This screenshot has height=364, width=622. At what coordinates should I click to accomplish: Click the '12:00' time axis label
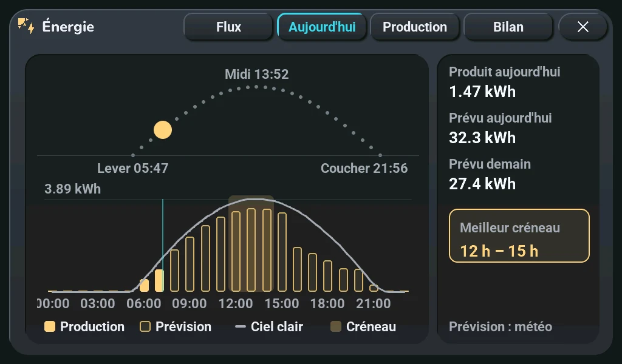(236, 304)
